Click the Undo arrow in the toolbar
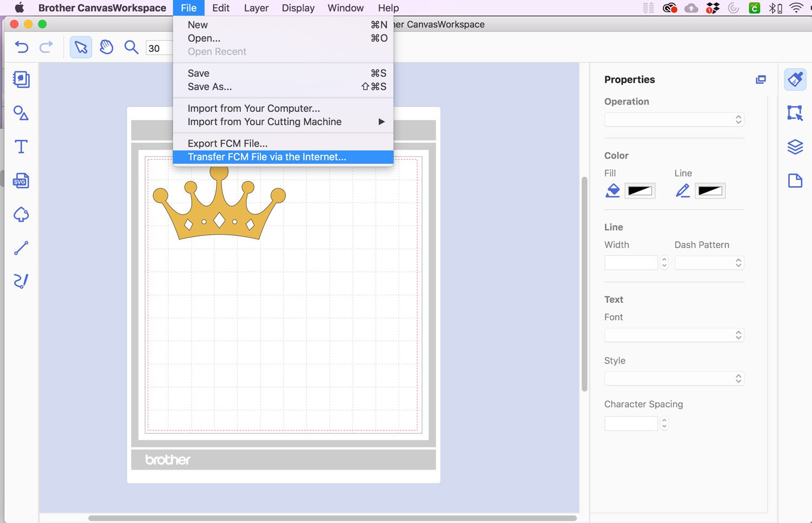The height and width of the screenshot is (523, 812). (21, 48)
